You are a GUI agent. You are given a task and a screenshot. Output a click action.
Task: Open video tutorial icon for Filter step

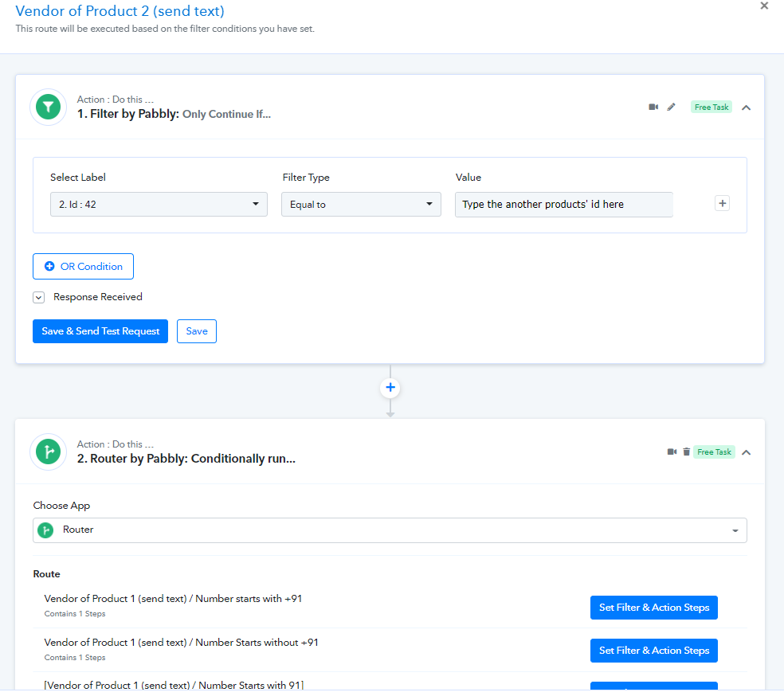click(x=653, y=107)
